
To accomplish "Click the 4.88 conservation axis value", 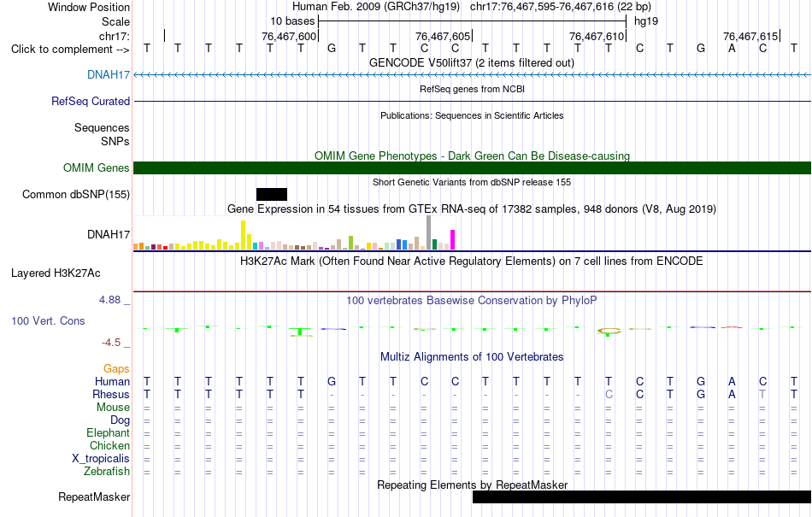I will tap(109, 300).
